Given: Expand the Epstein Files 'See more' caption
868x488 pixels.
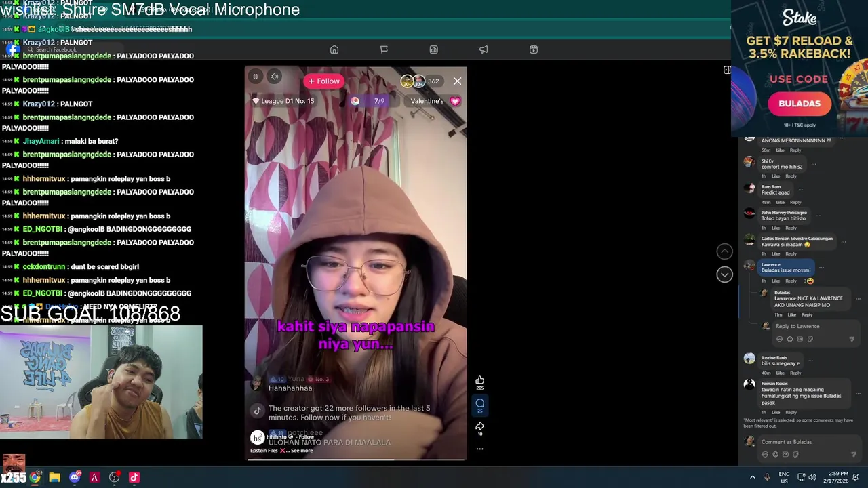Looking at the screenshot, I should 302,451.
